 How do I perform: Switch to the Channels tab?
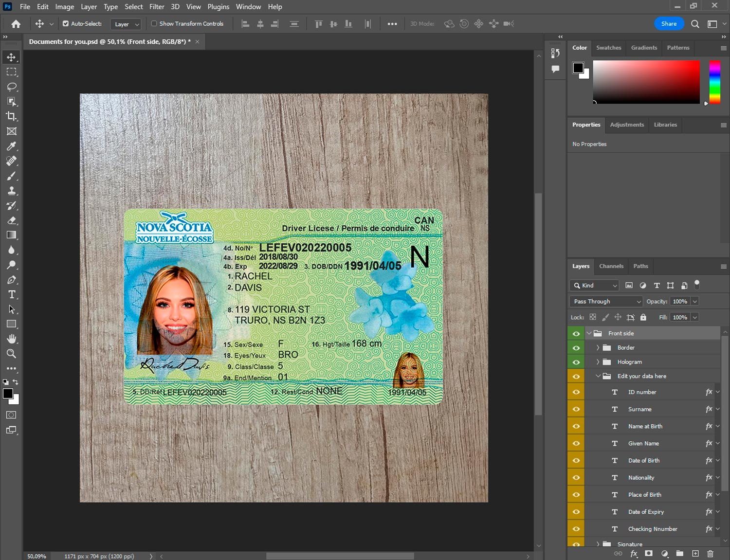pyautogui.click(x=611, y=266)
